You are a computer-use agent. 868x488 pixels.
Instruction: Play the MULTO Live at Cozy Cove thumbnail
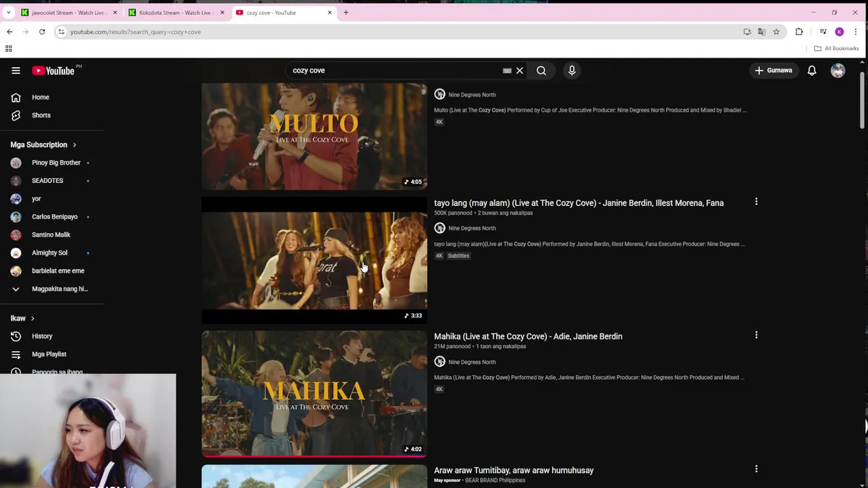[x=314, y=136]
